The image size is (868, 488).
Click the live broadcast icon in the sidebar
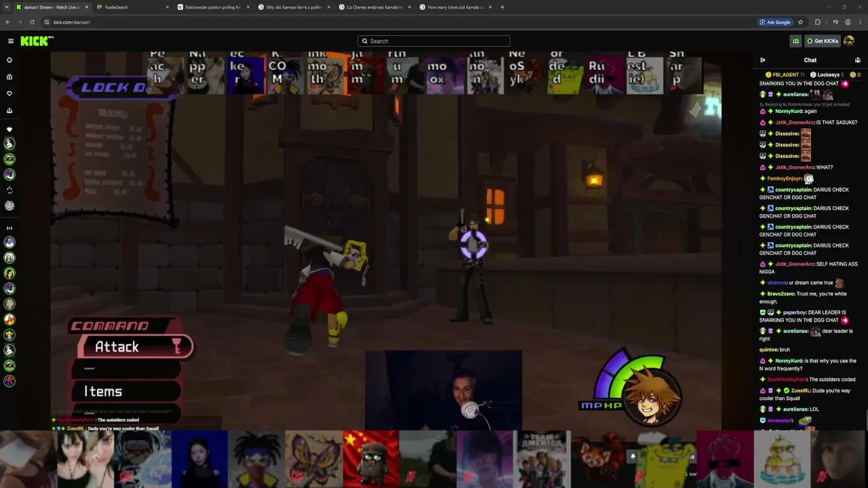click(9, 228)
